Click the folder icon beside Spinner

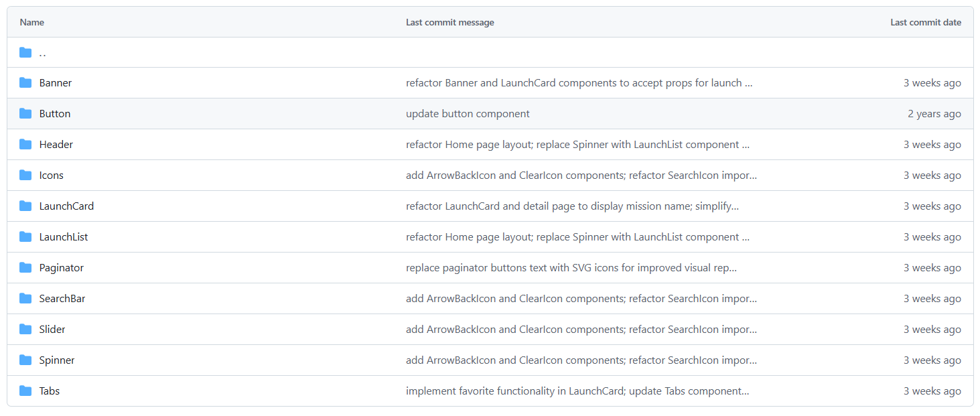tap(25, 360)
